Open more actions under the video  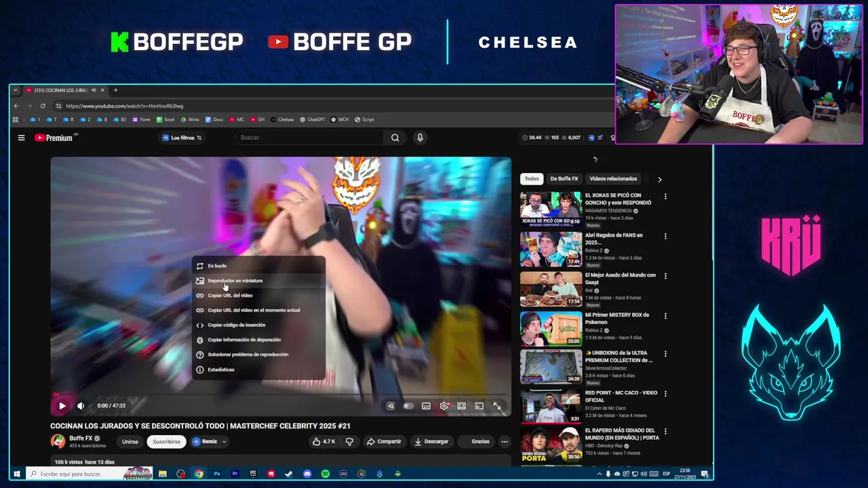pos(505,441)
